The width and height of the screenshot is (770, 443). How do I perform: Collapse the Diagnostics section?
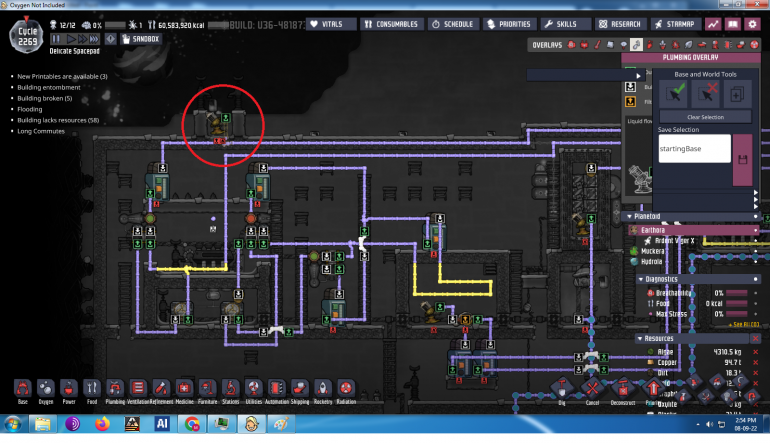tap(640, 279)
